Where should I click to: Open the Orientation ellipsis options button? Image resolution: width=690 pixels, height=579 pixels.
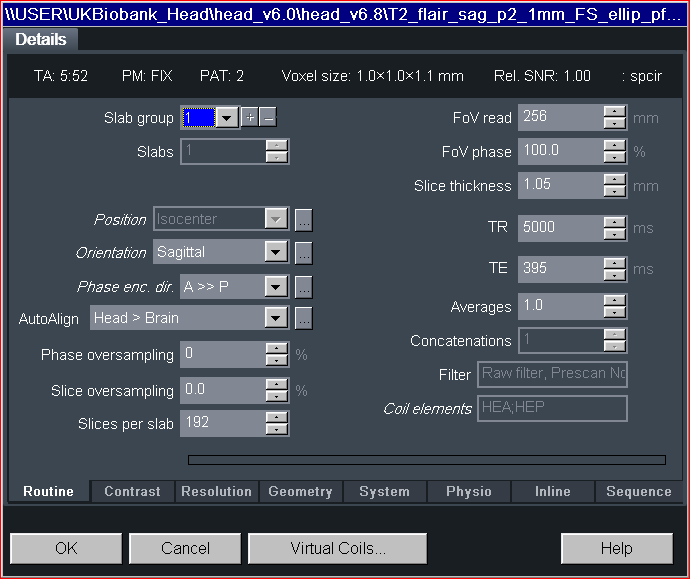tap(304, 253)
